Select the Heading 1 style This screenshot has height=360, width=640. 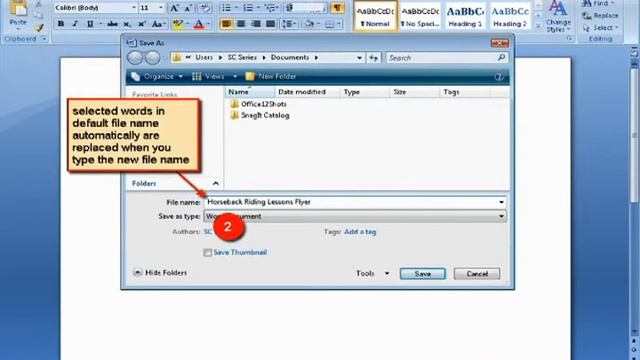pos(465,16)
